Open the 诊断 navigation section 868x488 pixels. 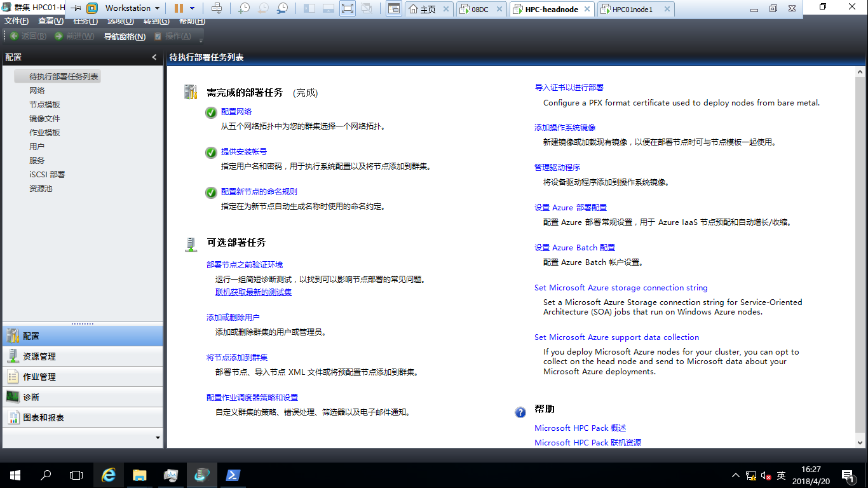click(x=83, y=397)
